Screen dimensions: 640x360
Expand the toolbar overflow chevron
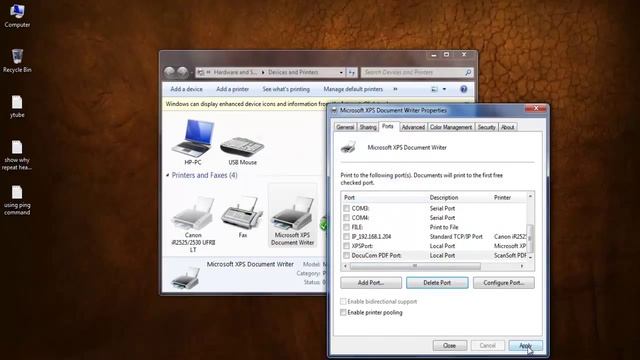click(x=395, y=89)
